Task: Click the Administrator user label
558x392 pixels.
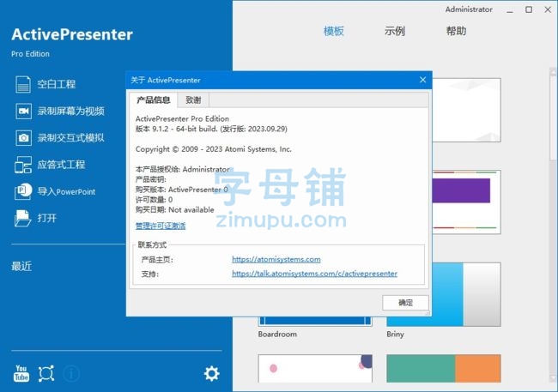Action: 469,9
